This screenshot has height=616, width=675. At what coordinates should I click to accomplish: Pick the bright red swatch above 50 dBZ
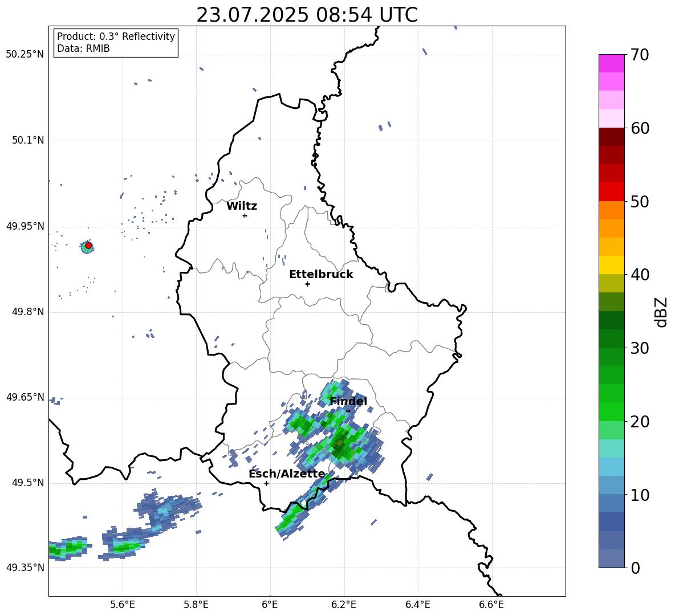pos(611,192)
